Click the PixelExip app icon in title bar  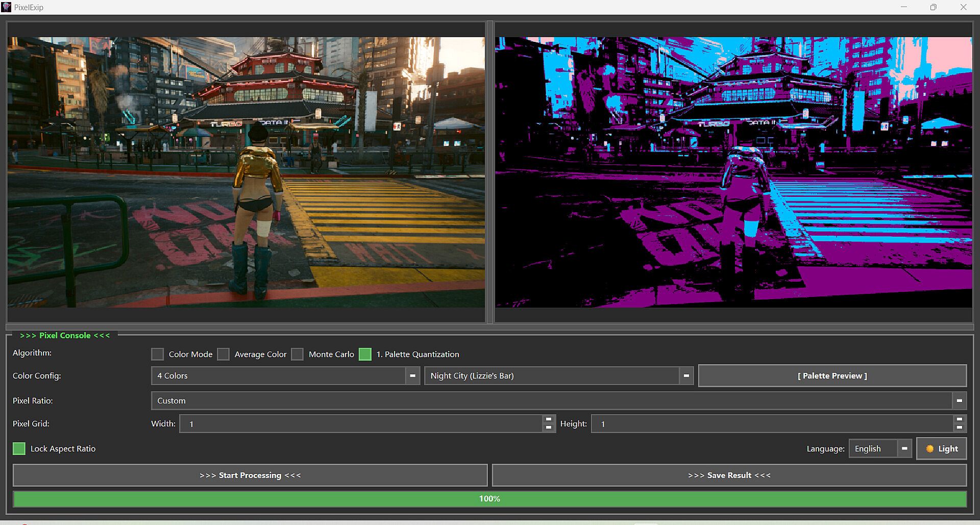click(x=7, y=7)
